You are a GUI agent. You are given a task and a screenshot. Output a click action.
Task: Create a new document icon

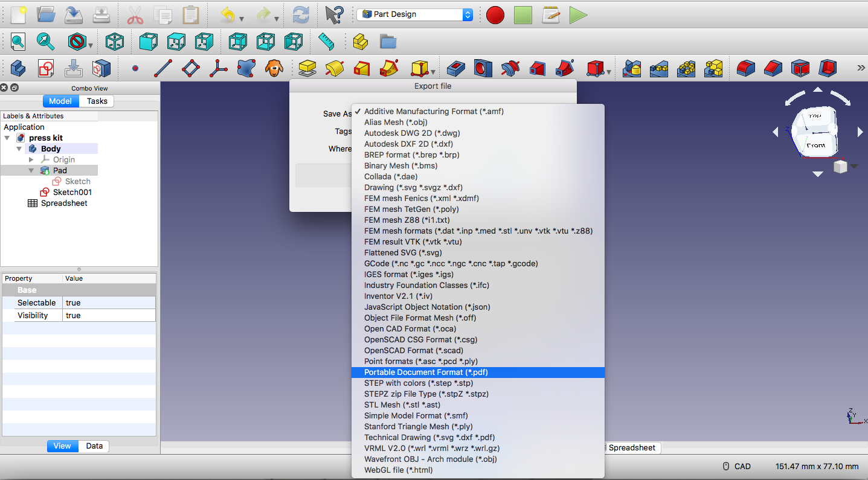pos(19,14)
